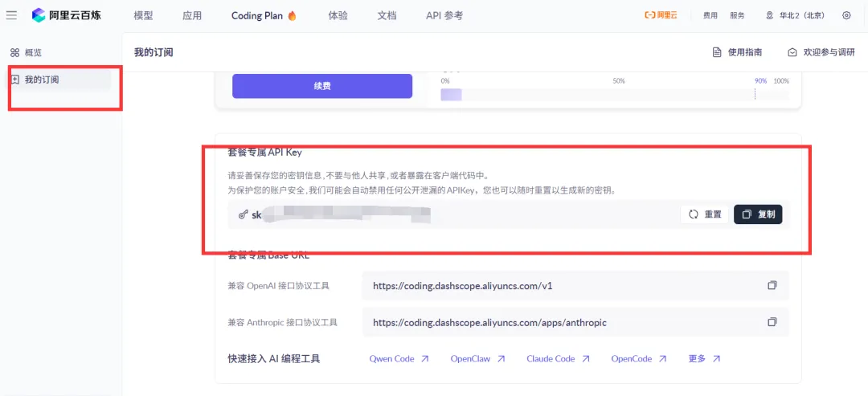Open the 欢迎参与调研 link
Screen dimensions: 868x396
click(x=821, y=52)
